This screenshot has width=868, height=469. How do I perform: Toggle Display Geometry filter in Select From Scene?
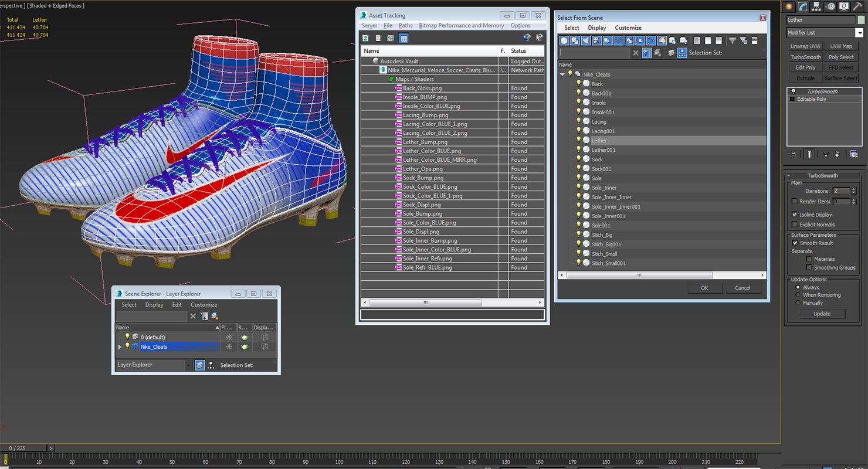[x=564, y=40]
